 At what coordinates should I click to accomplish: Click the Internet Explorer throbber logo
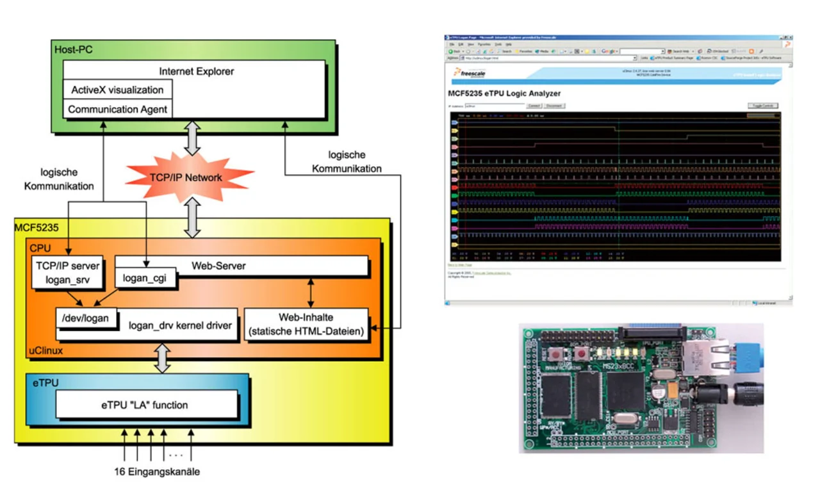787,44
